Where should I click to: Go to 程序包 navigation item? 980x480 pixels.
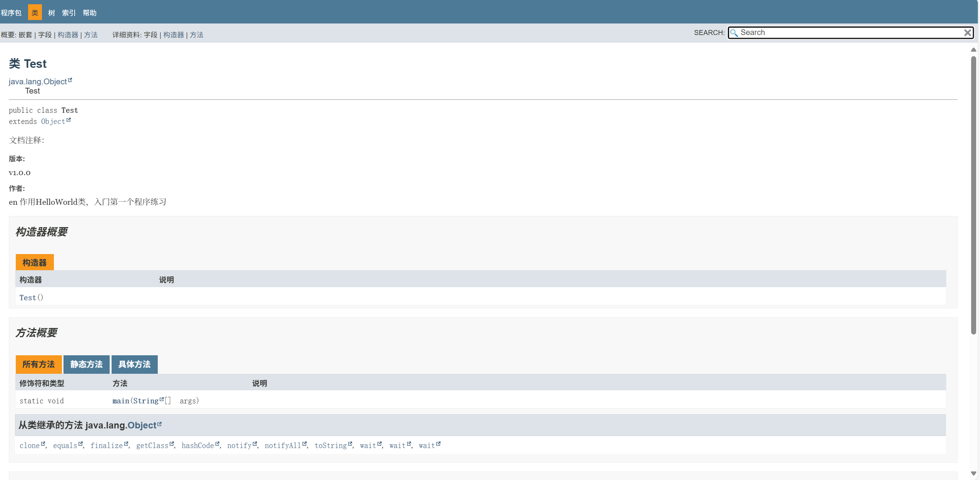[x=11, y=13]
